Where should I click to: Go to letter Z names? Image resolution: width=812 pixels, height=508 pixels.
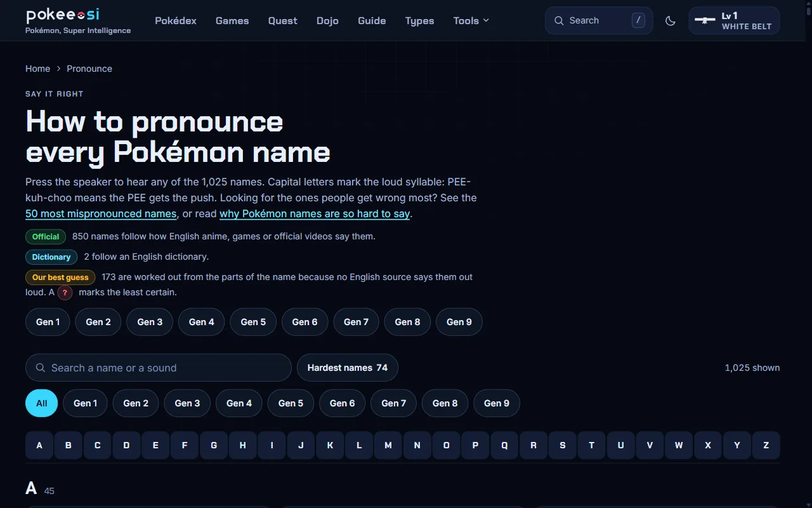coord(766,445)
